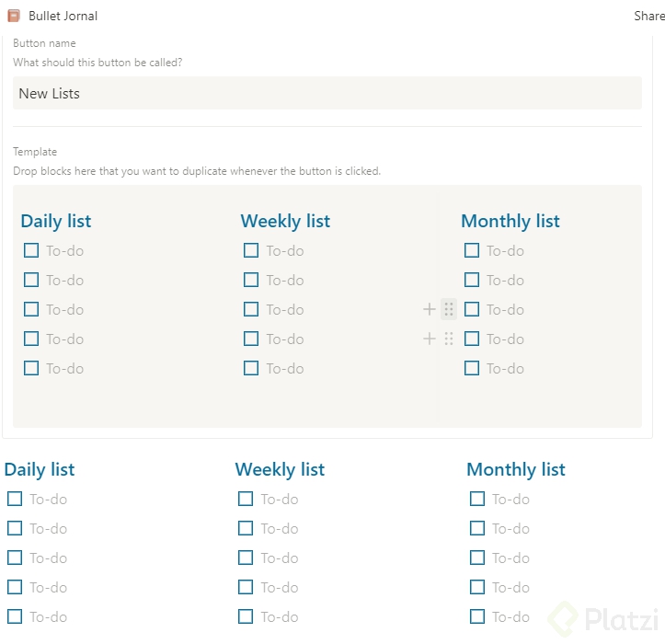Tick first Daily list to-do outside the template
665x644 pixels.
pyautogui.click(x=15, y=499)
